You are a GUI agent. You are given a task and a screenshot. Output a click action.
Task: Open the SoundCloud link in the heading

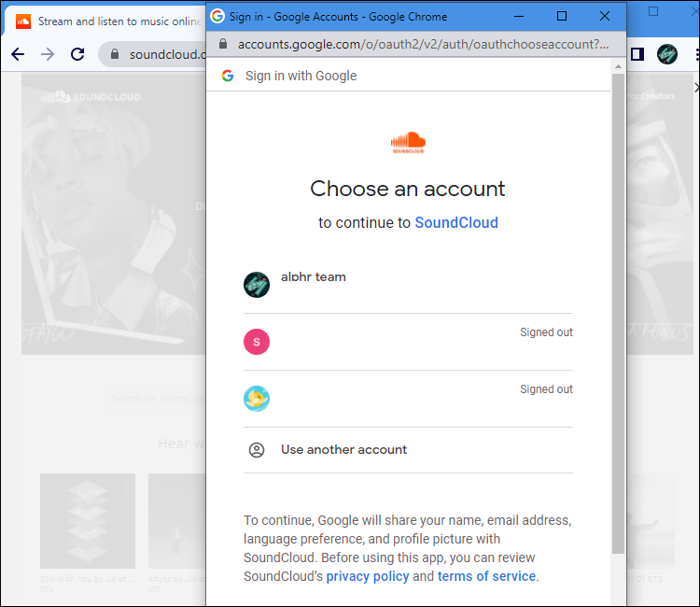point(456,222)
